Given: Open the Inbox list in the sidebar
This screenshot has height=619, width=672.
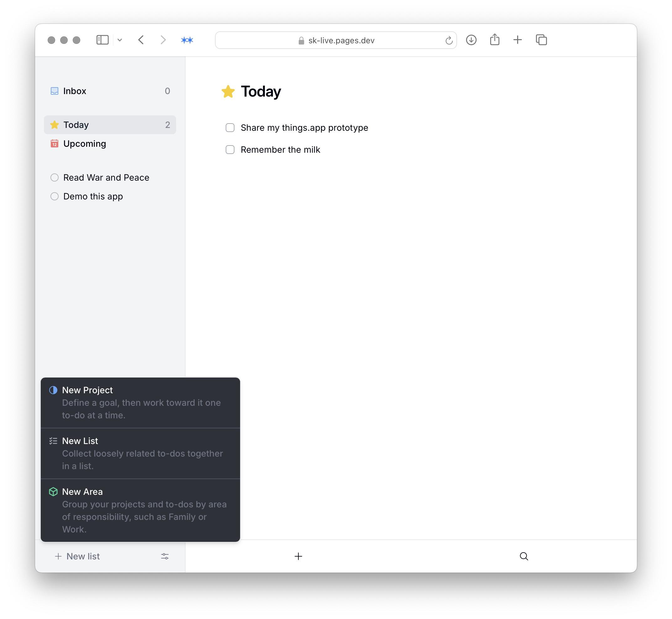Looking at the screenshot, I should click(x=110, y=91).
